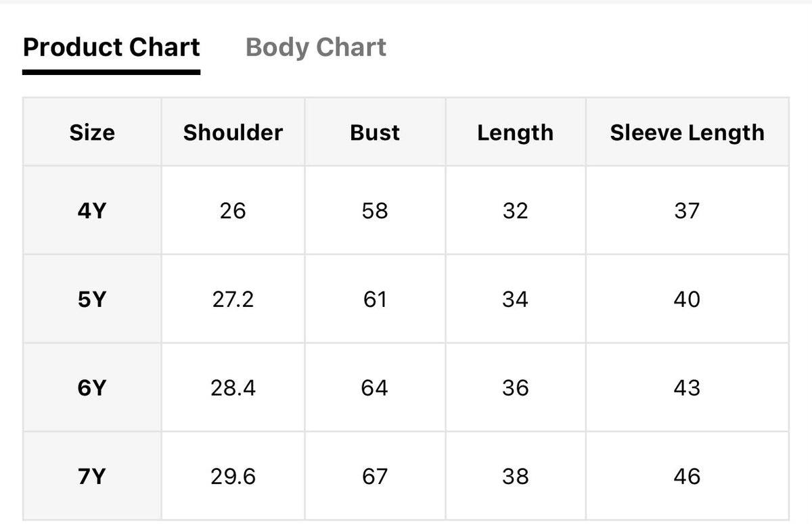This screenshot has height=524, width=812.
Task: Click the 28.4 shoulder value cell
Action: tap(233, 387)
